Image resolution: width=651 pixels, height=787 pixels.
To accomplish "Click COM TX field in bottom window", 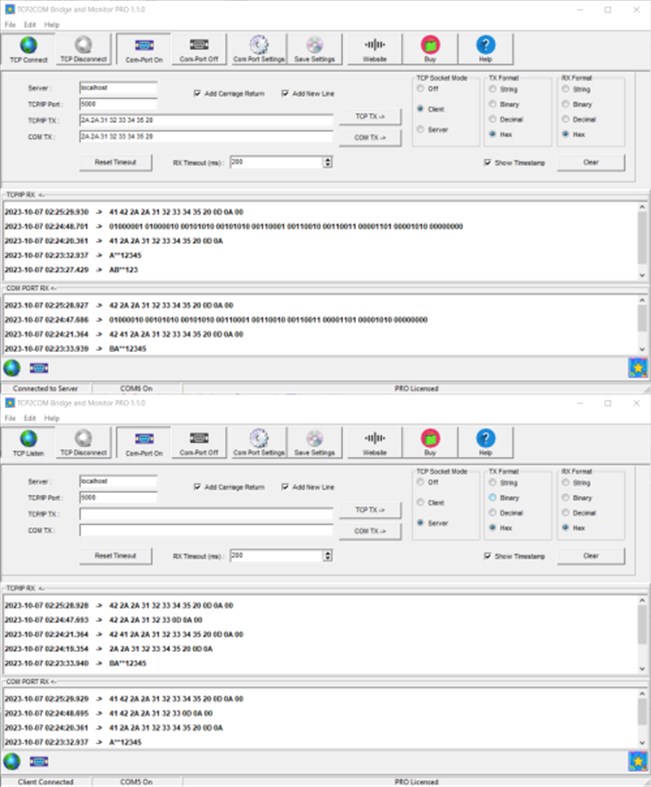I will coord(206,530).
